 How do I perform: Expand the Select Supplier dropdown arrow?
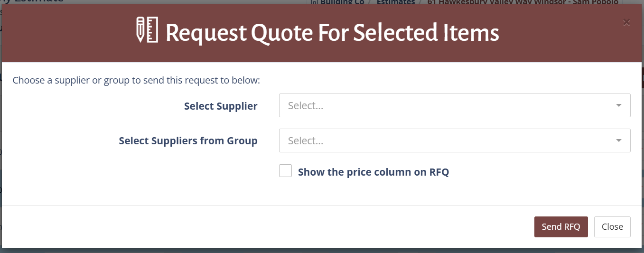[618, 105]
